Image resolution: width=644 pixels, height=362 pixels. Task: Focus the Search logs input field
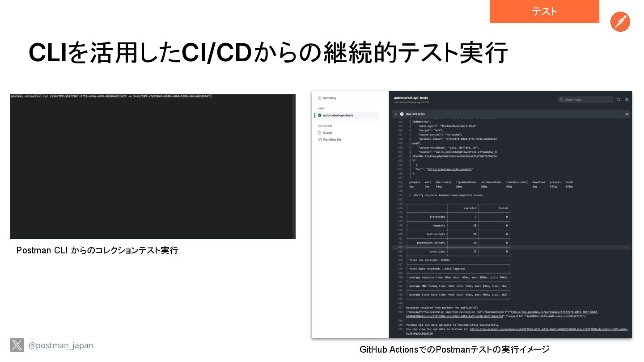click(x=585, y=100)
